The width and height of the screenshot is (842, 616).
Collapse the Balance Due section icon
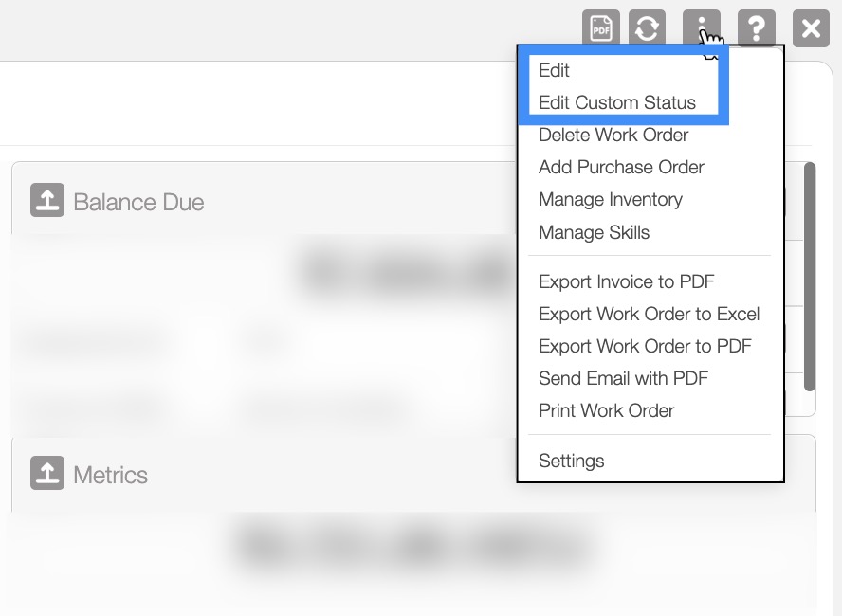click(x=47, y=201)
